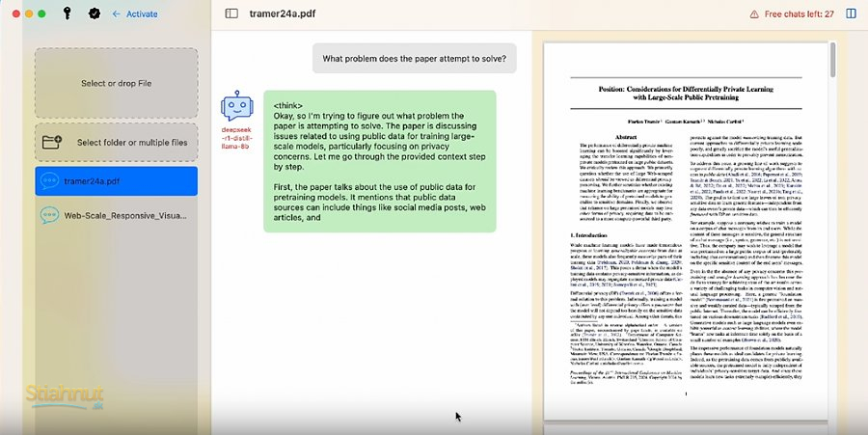The image size is (868, 435).
Task: Click the Free chats left: 27 label
Action: 799,14
